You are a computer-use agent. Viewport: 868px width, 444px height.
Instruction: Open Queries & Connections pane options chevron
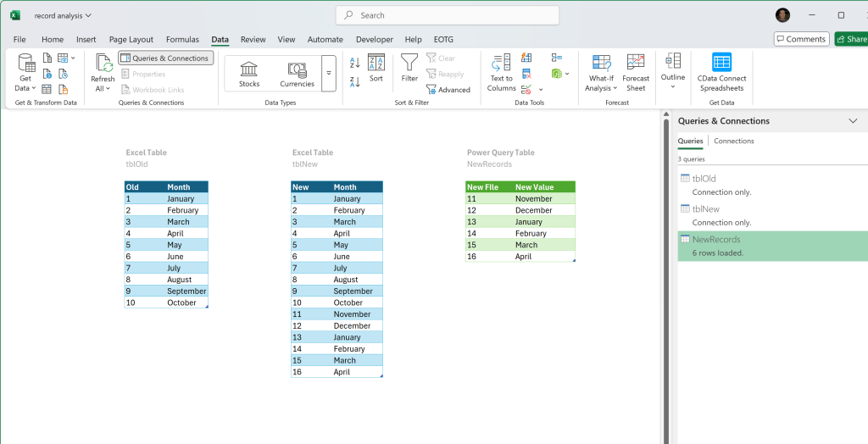[x=853, y=120]
